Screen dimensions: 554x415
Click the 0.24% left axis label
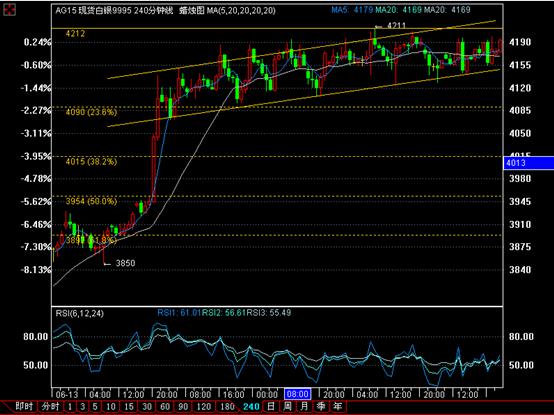37,42
